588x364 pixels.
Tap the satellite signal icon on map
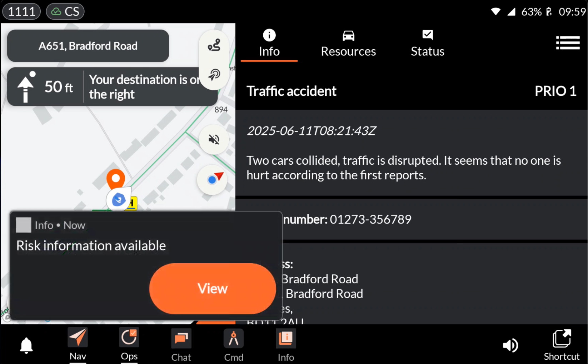[x=214, y=75]
